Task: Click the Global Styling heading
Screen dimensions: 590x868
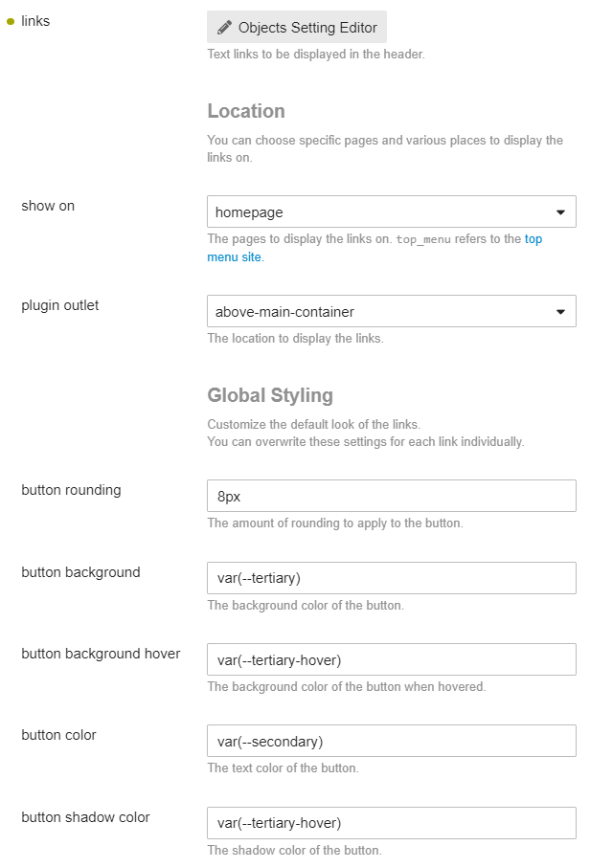Action: [270, 395]
